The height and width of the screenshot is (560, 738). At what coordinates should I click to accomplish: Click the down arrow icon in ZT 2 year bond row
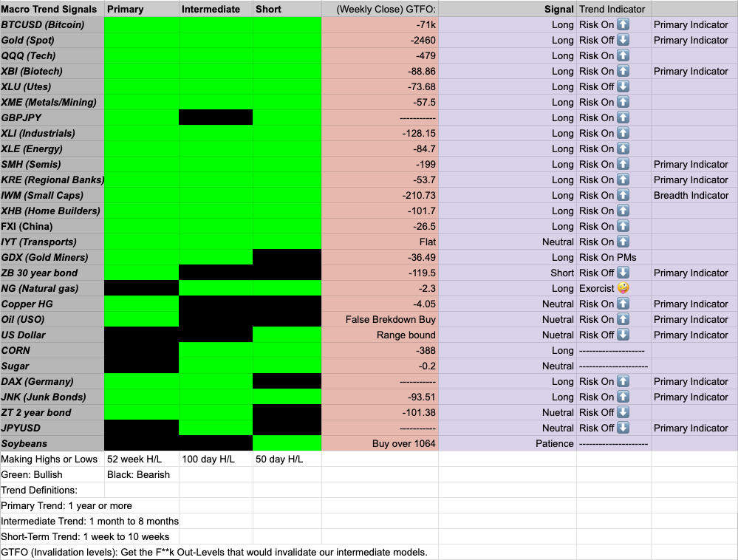point(623,413)
